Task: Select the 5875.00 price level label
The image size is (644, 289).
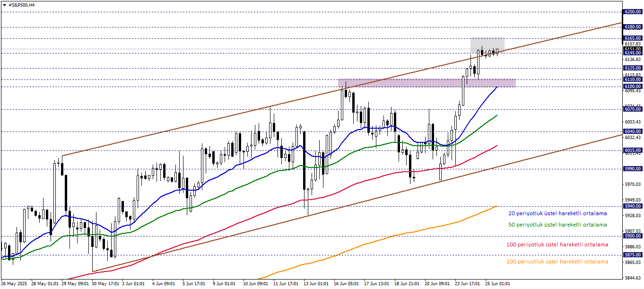Action: tap(633, 255)
